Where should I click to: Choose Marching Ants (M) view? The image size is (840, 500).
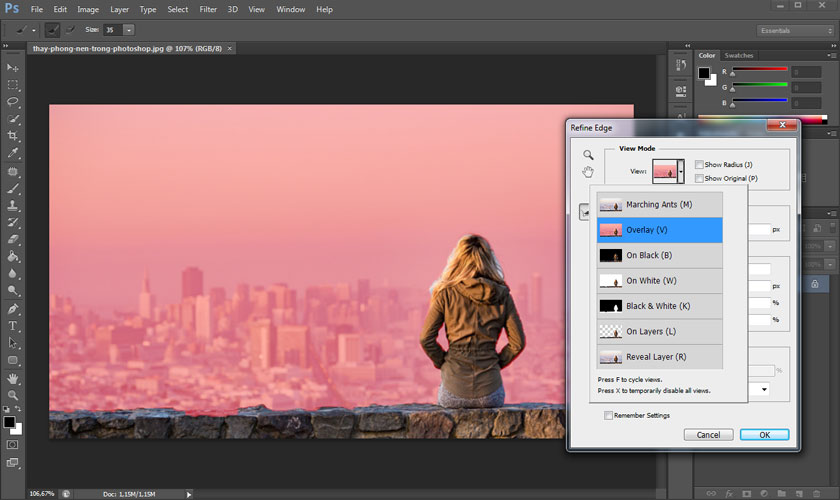click(659, 205)
